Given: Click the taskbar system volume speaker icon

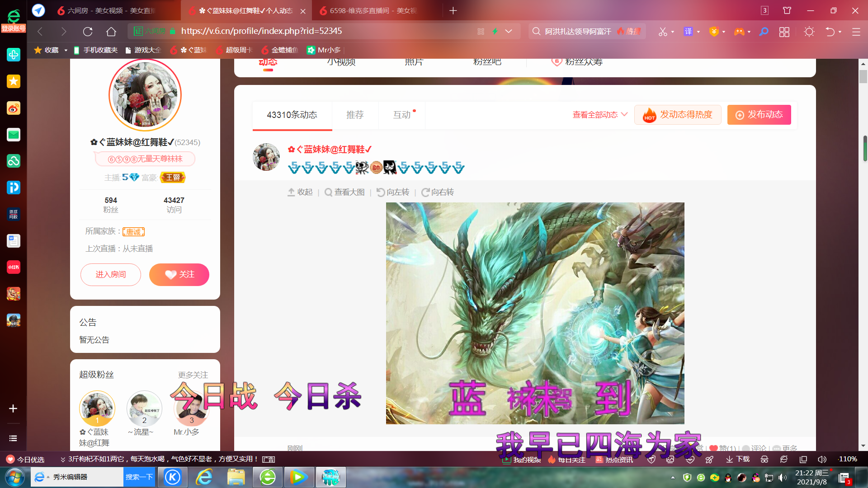Looking at the screenshot, I should pos(783,478).
